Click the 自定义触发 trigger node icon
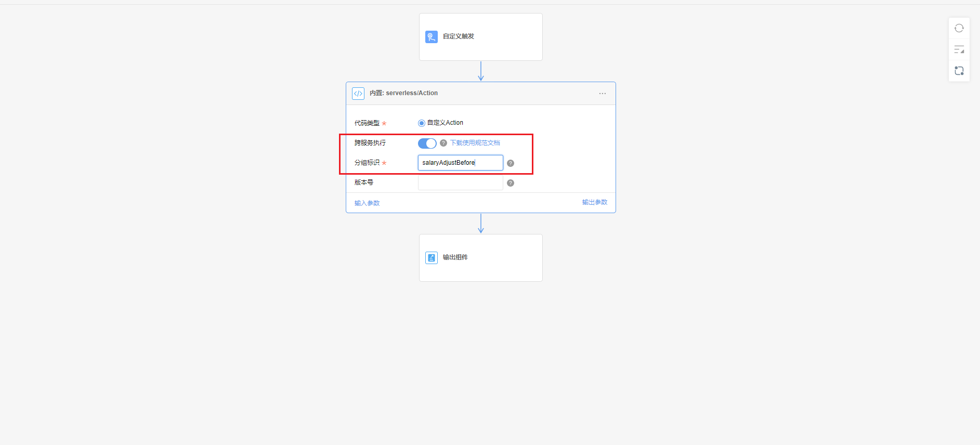 pyautogui.click(x=432, y=36)
